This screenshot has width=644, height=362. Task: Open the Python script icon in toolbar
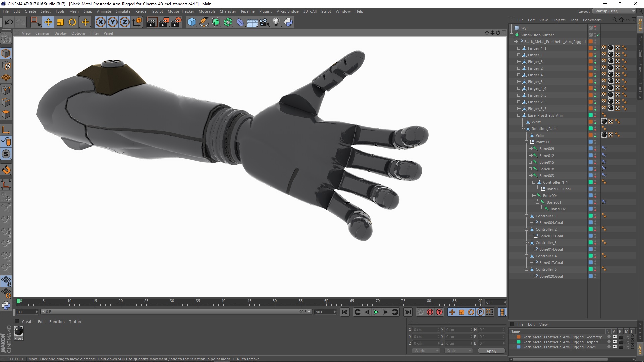click(288, 22)
